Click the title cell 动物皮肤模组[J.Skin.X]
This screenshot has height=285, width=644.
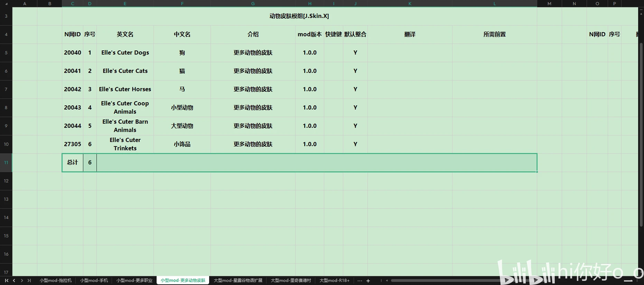coord(299,16)
